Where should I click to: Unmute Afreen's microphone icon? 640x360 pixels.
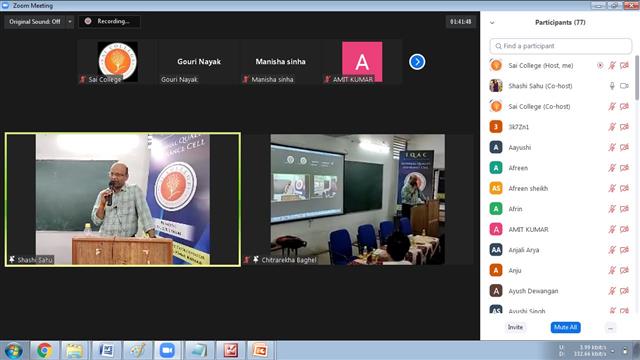click(612, 168)
